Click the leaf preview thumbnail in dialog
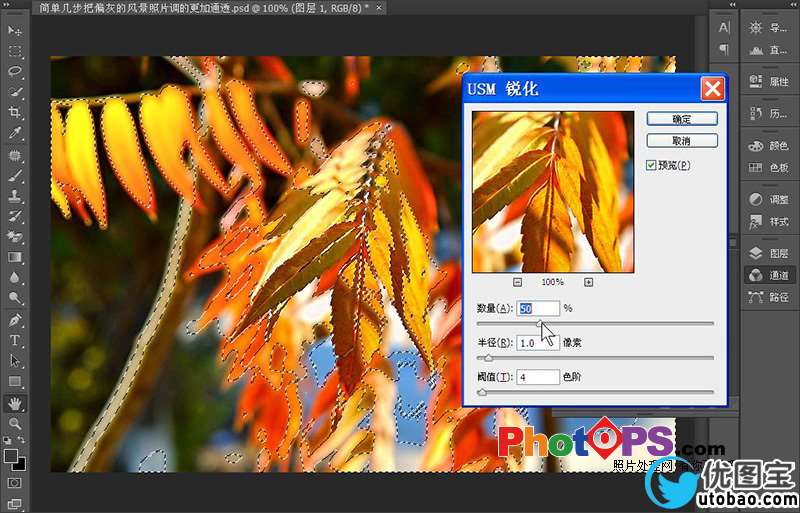 click(x=553, y=192)
